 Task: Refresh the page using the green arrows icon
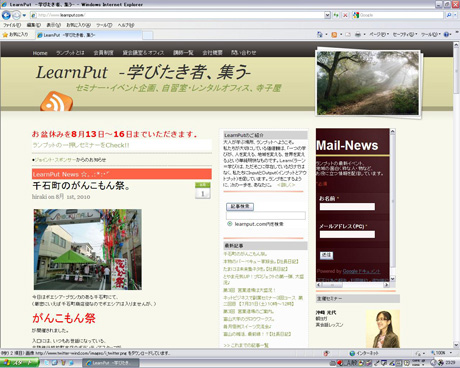point(336,15)
